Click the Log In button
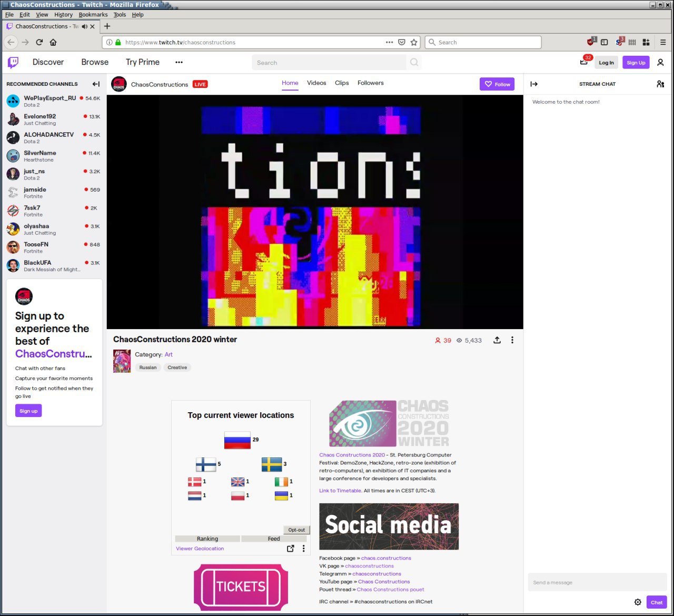Image resolution: width=674 pixels, height=616 pixels. pyautogui.click(x=606, y=63)
